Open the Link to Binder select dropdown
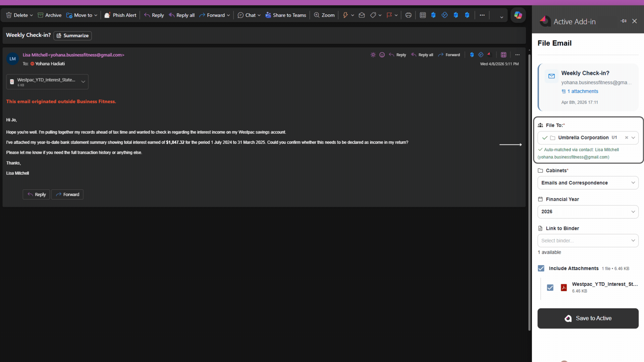The width and height of the screenshot is (644, 362). point(588,241)
